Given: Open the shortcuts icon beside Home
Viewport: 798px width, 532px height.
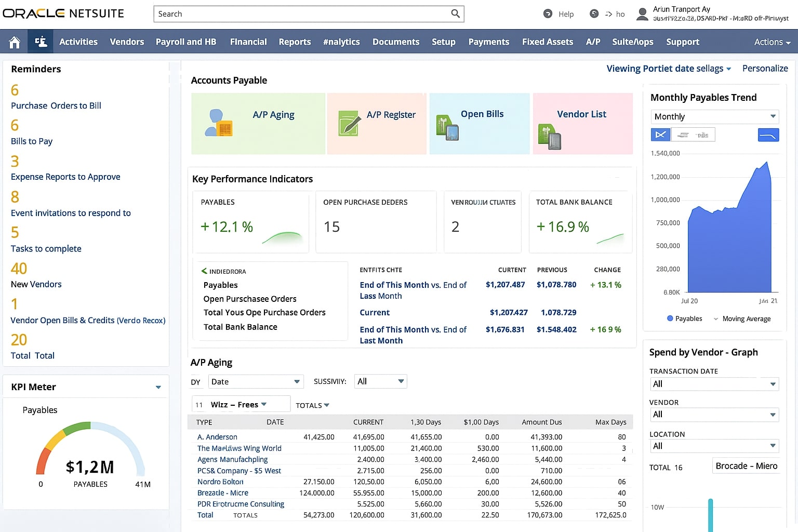Looking at the screenshot, I should click(41, 42).
